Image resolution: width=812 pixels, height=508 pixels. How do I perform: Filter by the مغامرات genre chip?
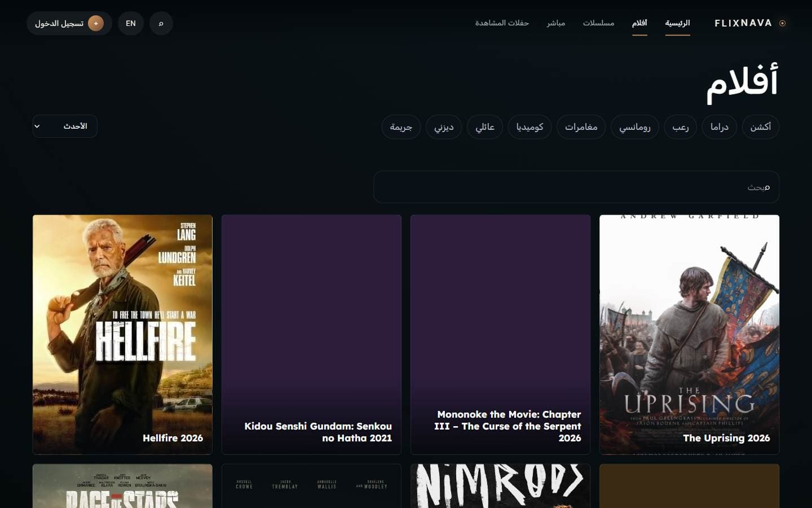[581, 127]
